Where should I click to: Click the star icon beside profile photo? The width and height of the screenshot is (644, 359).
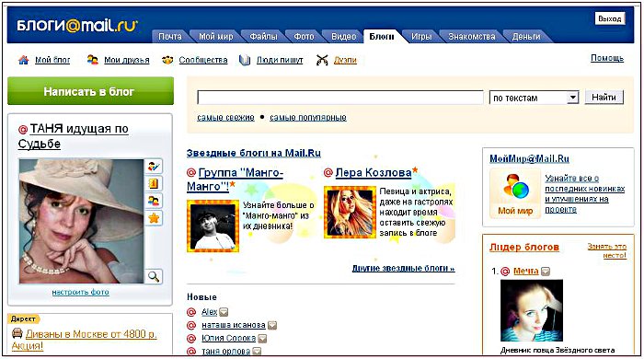154,217
